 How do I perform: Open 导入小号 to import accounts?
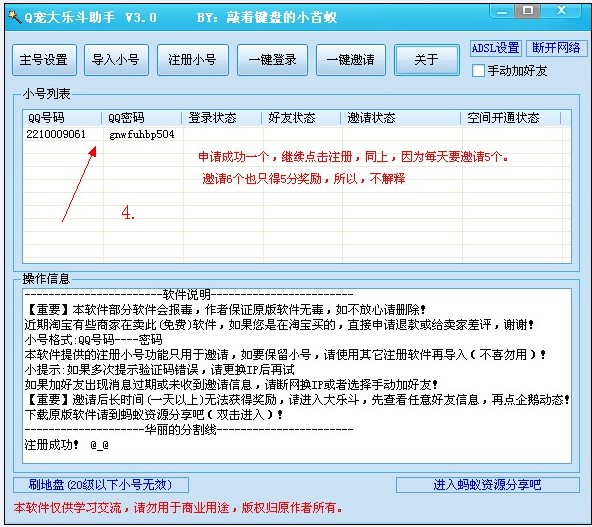click(116, 60)
